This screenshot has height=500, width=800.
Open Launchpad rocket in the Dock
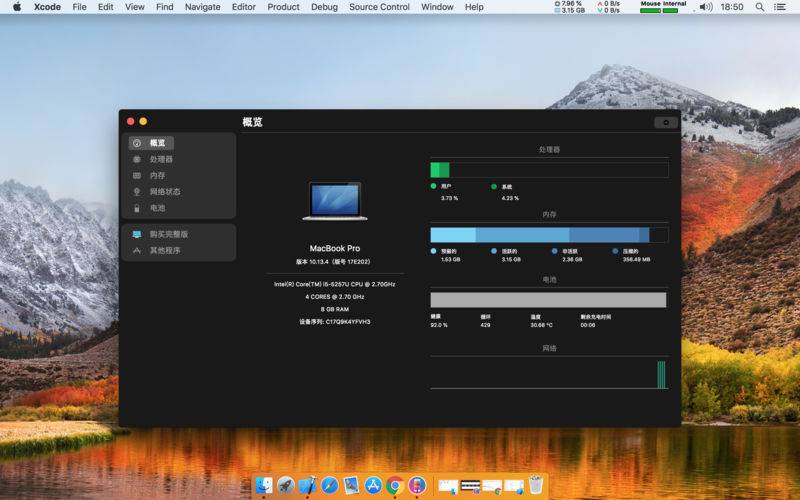point(286,485)
